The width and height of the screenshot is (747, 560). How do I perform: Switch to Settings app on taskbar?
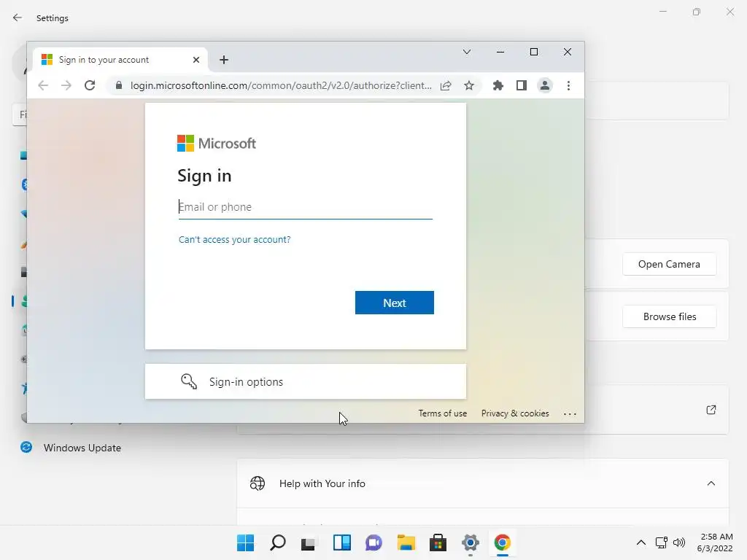[471, 542]
